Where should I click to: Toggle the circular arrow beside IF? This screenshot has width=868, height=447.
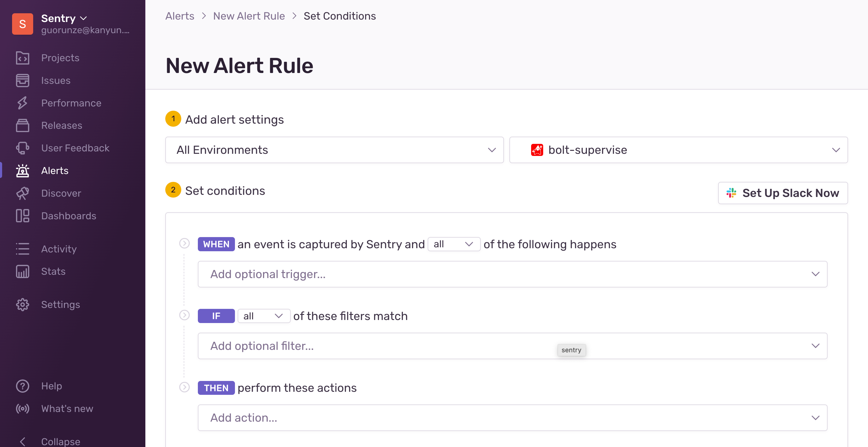click(x=184, y=315)
